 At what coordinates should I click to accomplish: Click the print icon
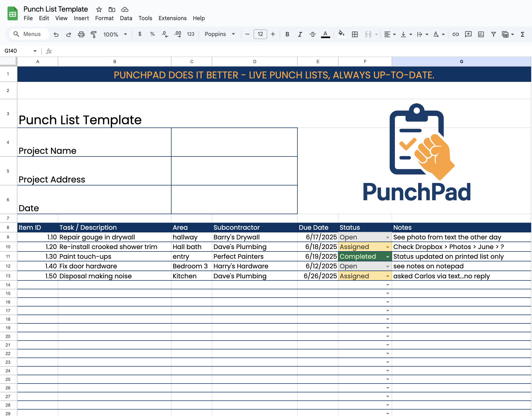[x=81, y=34]
